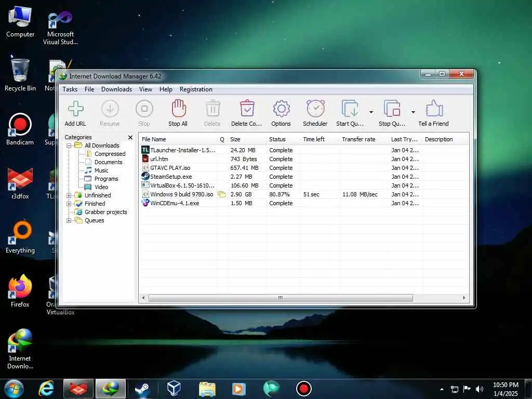Expand the Unfinished category node
Image resolution: width=532 pixels, height=399 pixels.
tap(69, 195)
